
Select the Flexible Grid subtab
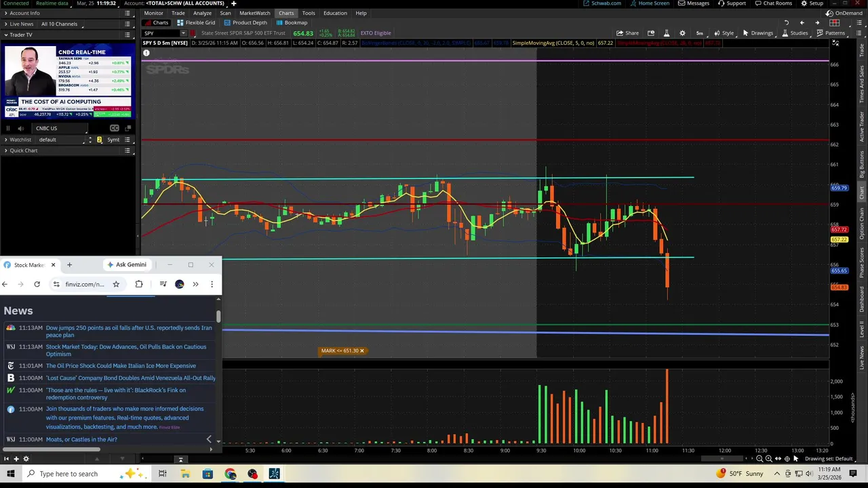[x=196, y=23]
